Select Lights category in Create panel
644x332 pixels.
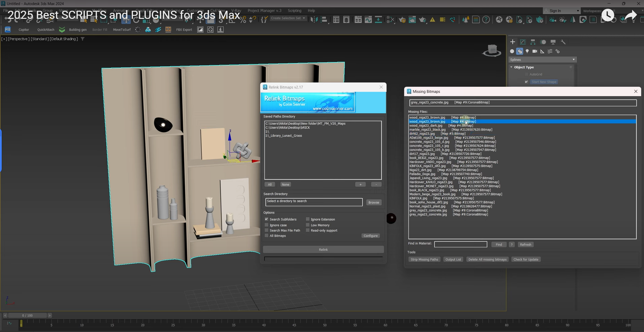pos(527,51)
